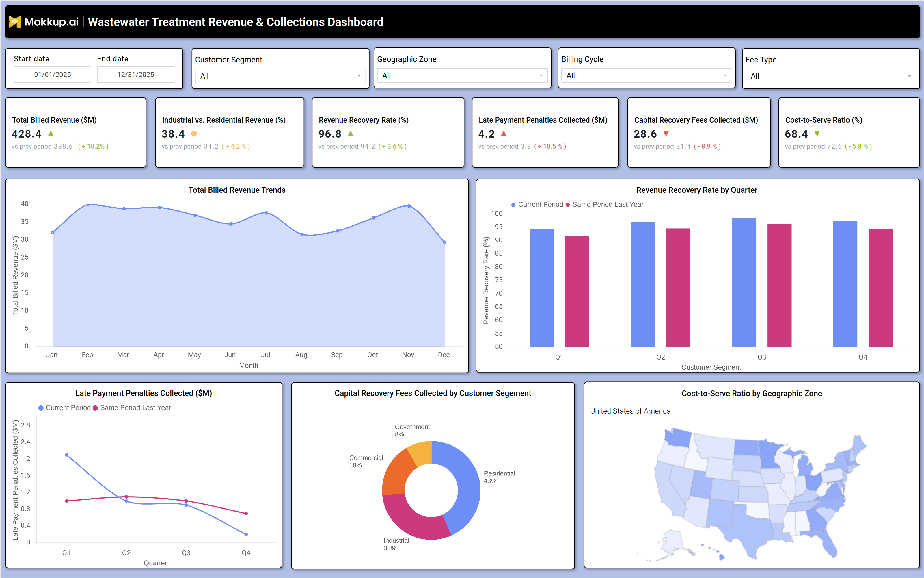
Task: Click the Cost-to-Serve Ratio value 68.4
Action: 796,134
